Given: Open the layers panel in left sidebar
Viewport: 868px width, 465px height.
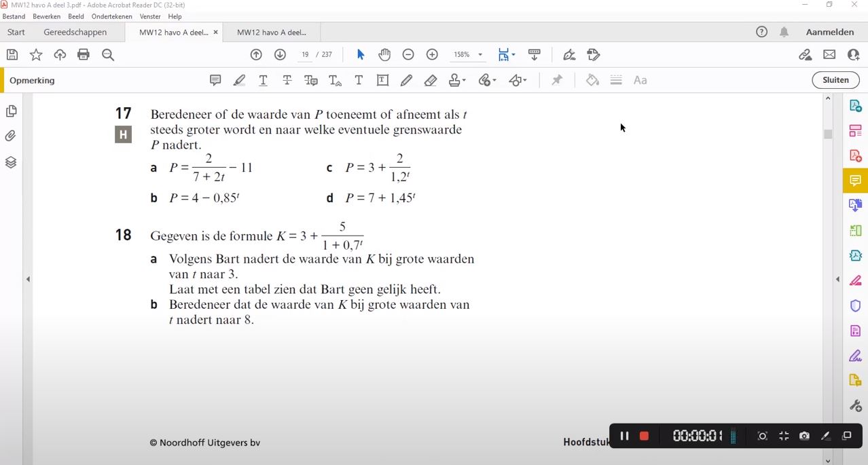Looking at the screenshot, I should click(x=11, y=162).
